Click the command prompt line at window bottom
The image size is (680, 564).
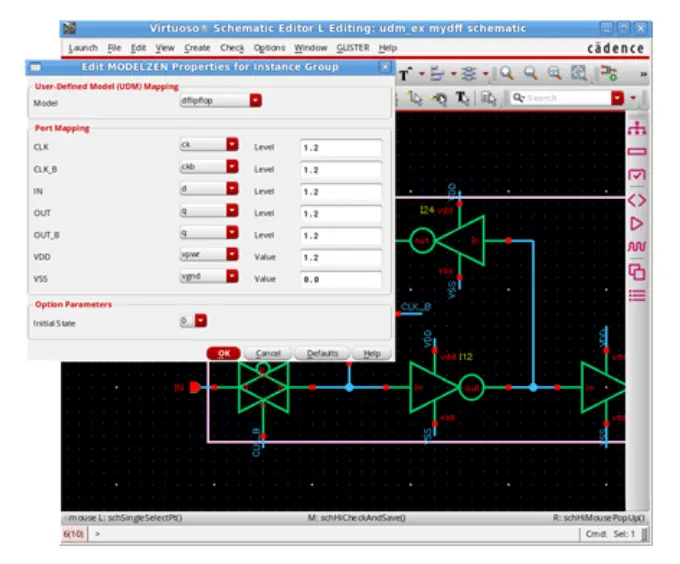click(x=334, y=534)
